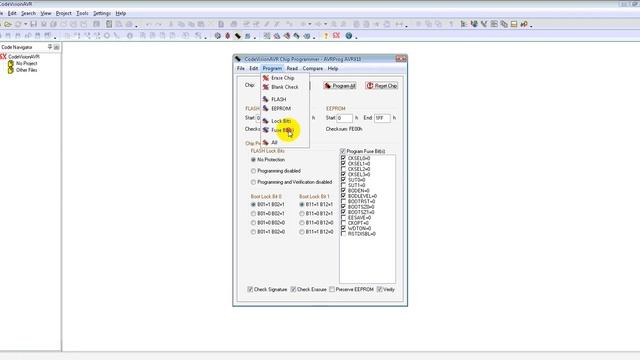Image resolution: width=640 pixels, height=360 pixels.
Task: Toggle the WDTON=0 fuse checkbox
Action: click(343, 229)
